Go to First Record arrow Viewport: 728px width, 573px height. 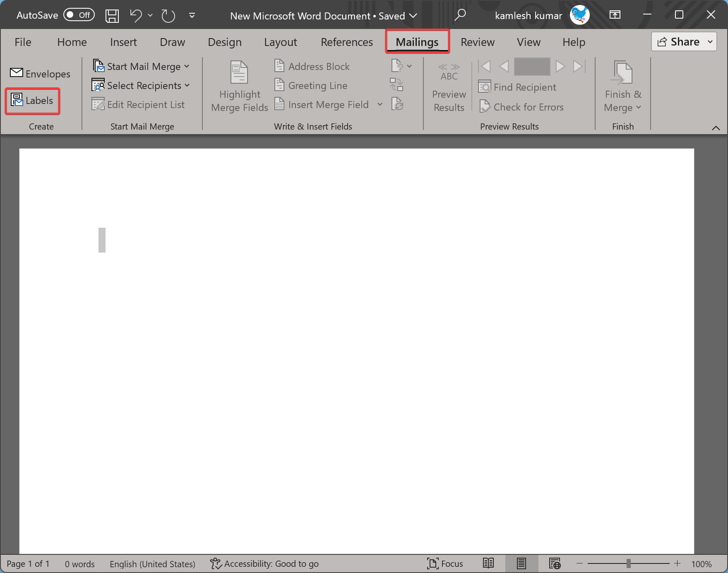coord(485,66)
